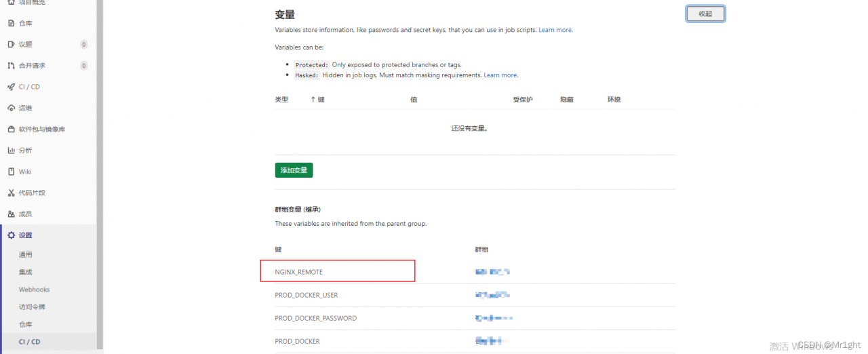Select the 仓库 item under settings
This screenshot has height=354, width=868.
25,324
